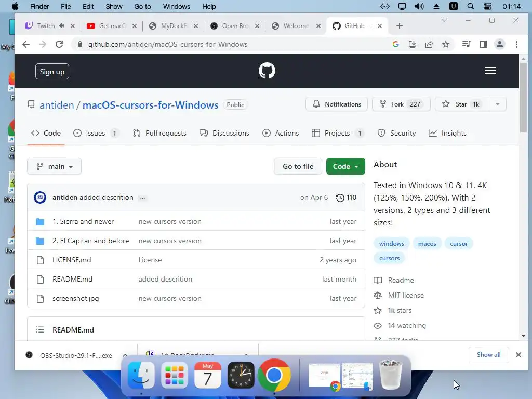Click the Apple logo menu
The width and height of the screenshot is (532, 399).
[15, 6]
